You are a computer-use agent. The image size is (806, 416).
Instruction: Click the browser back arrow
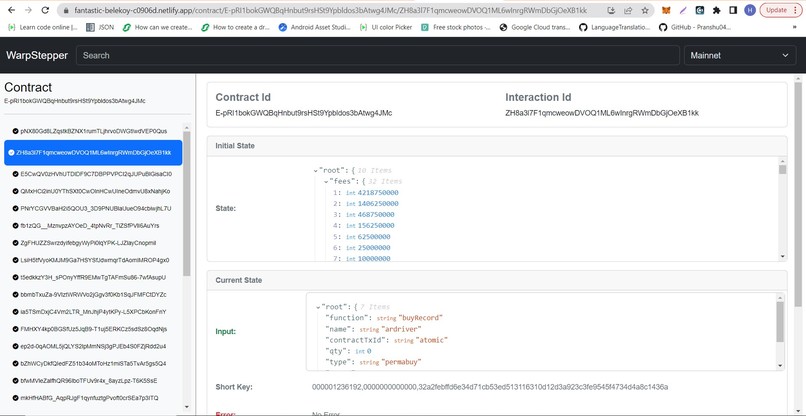[11, 10]
